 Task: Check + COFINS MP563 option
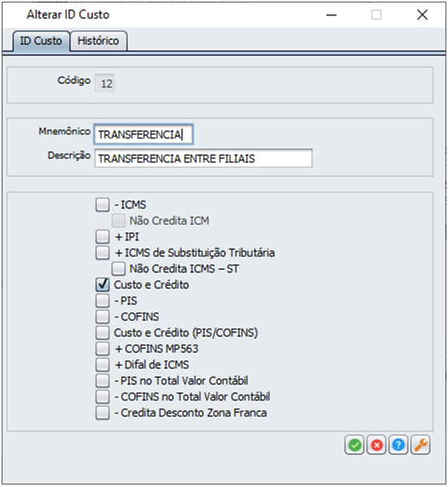102,349
